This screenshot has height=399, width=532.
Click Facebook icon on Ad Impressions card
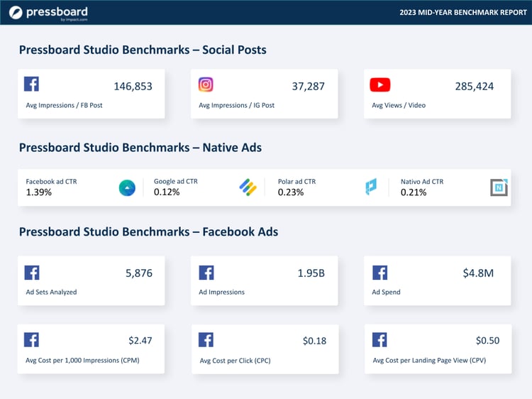(x=206, y=273)
